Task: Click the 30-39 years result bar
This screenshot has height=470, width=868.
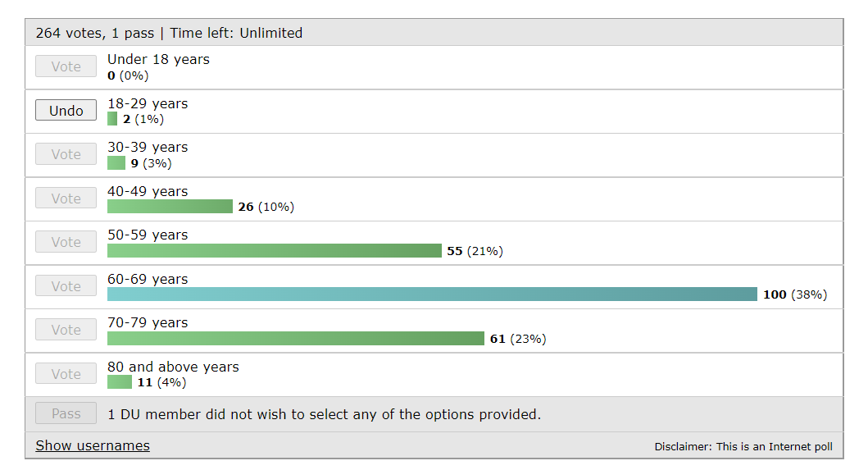Action: click(x=116, y=163)
